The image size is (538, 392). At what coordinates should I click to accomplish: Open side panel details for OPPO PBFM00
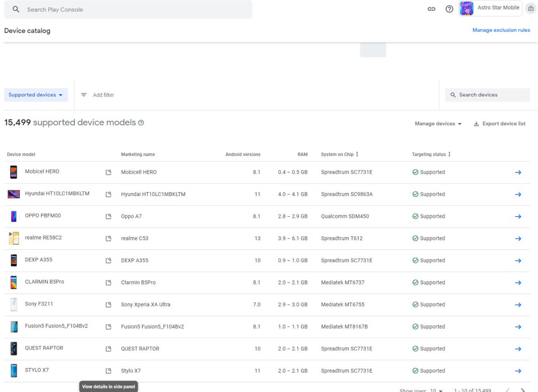(108, 216)
